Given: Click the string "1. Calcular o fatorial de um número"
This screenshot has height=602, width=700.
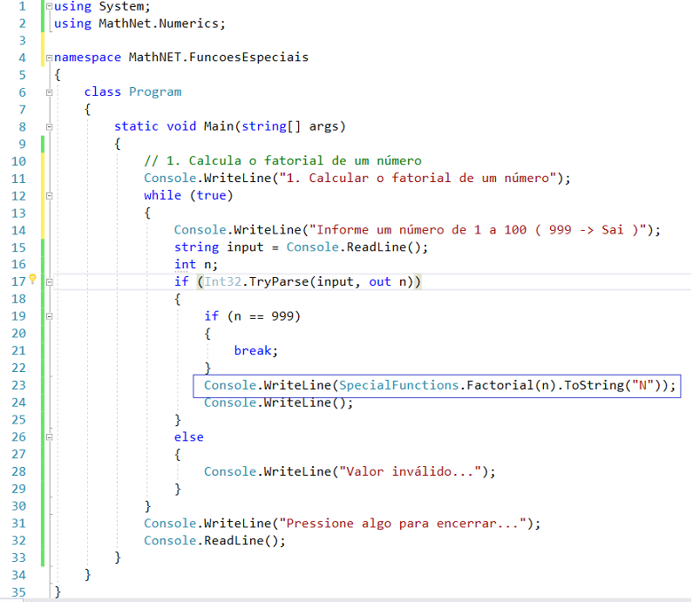Looking at the screenshot, I should 418,178.
